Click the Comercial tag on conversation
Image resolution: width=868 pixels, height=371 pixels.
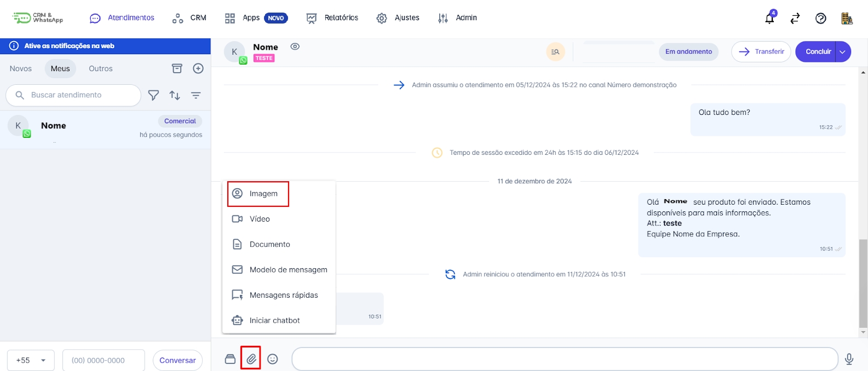point(180,121)
